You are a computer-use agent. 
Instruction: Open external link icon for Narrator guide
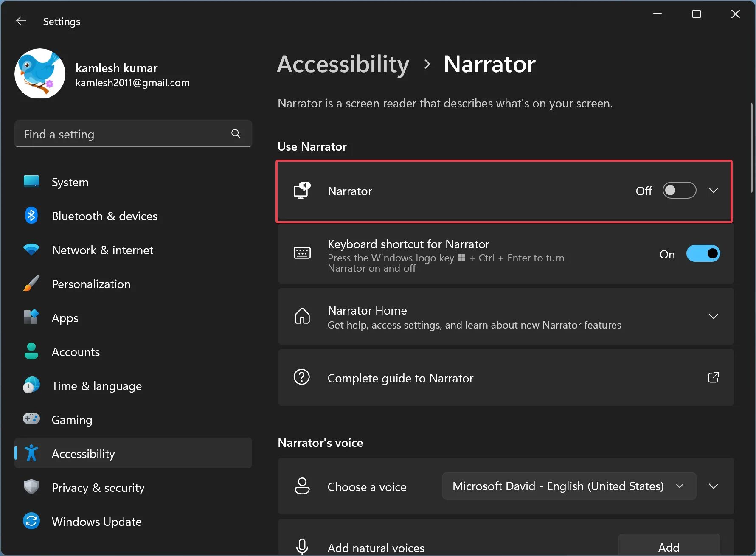click(713, 377)
